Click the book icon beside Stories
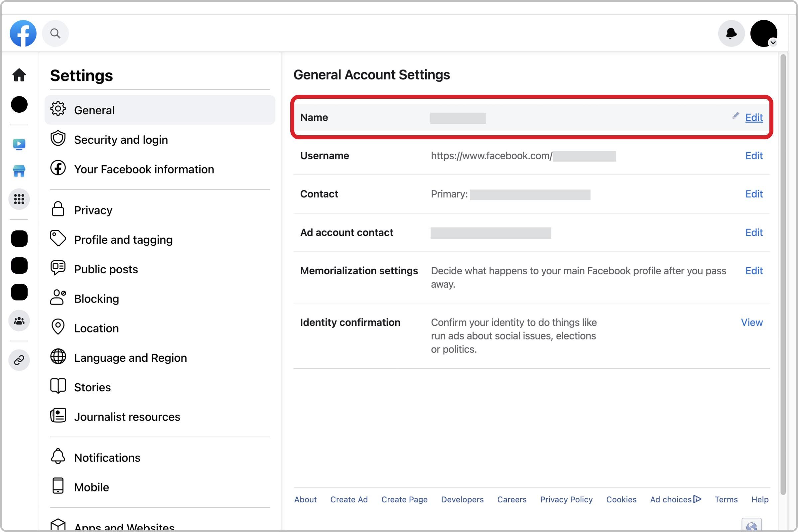The height and width of the screenshot is (532, 798). pos(58,386)
